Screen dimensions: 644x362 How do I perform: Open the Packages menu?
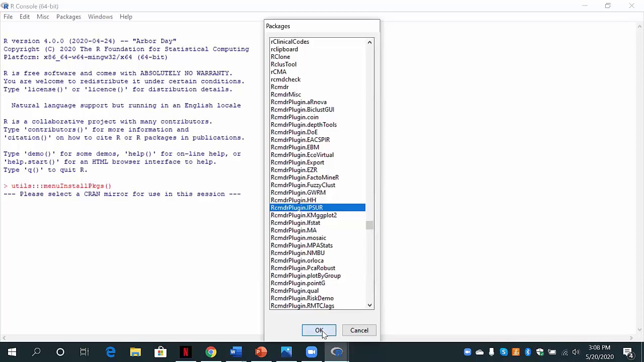(68, 17)
